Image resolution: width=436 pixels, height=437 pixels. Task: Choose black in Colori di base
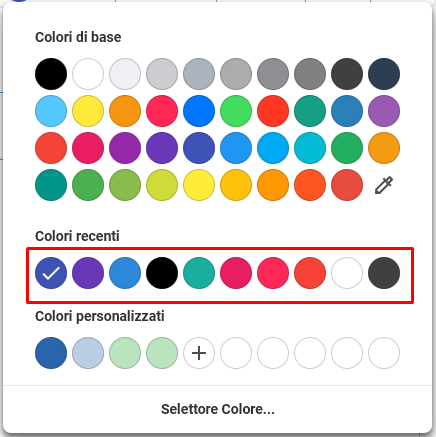coord(51,74)
